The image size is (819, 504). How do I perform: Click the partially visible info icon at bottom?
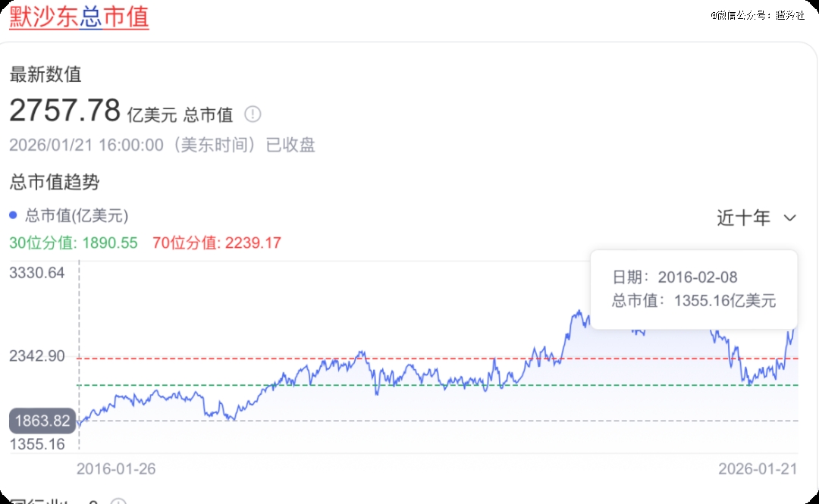118,502
